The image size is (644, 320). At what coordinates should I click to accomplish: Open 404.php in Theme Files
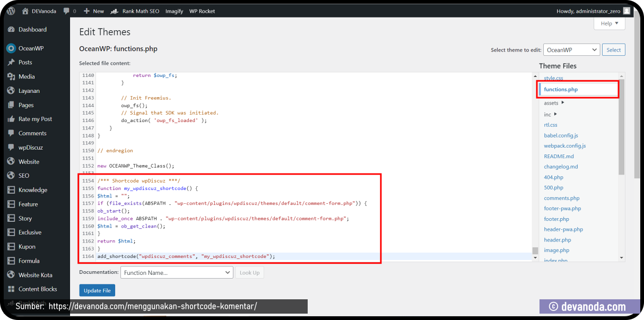[553, 177]
